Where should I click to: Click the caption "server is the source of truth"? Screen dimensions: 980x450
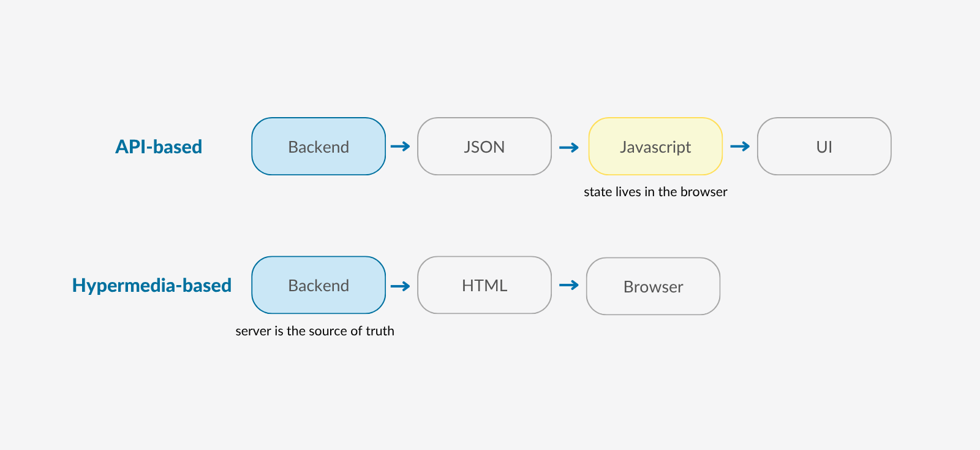[315, 331]
